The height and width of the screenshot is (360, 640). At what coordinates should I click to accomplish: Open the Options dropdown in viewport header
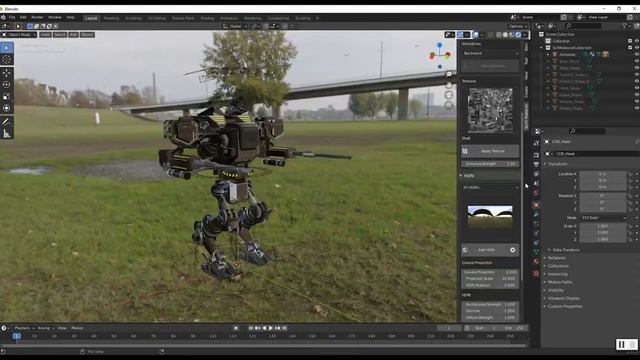click(518, 26)
